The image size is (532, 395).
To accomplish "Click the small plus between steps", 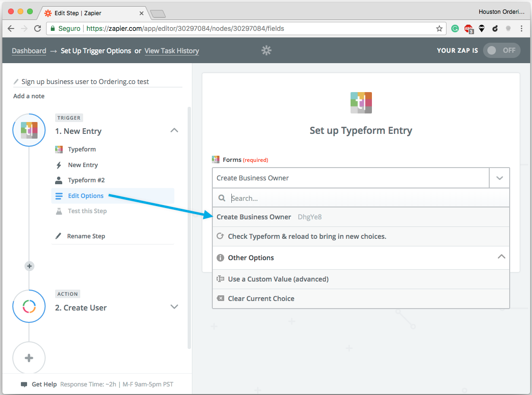I will tap(29, 266).
